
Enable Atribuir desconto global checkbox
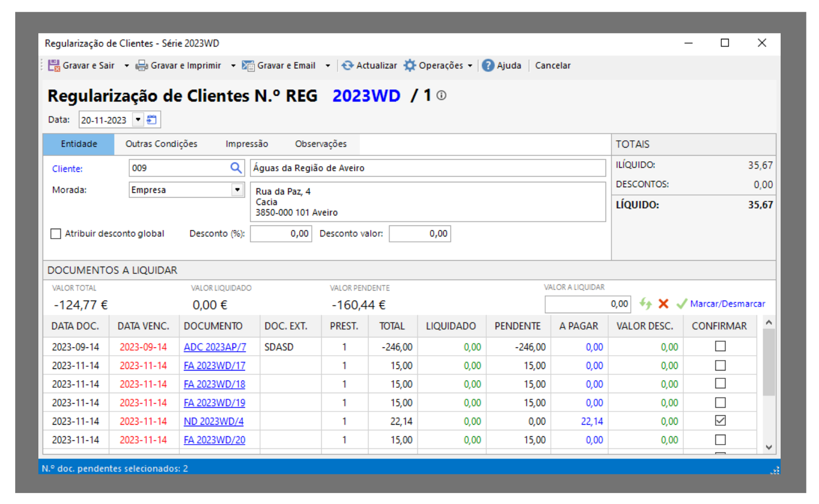(x=56, y=234)
